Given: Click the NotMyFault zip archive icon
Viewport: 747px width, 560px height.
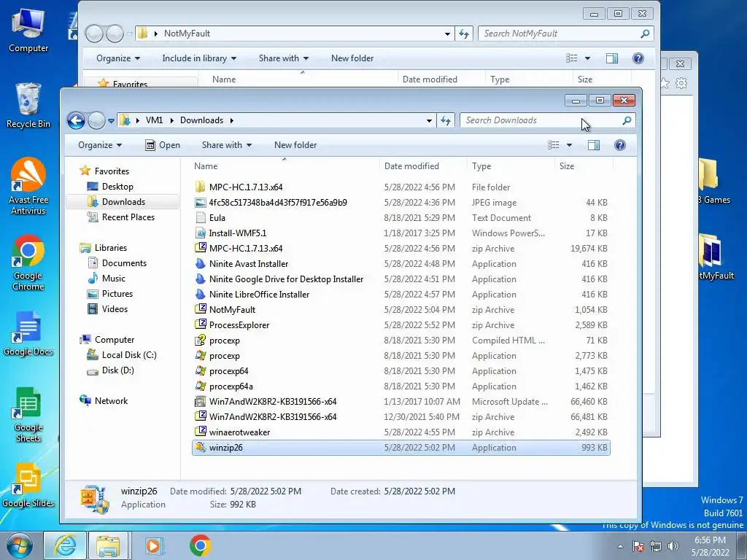Looking at the screenshot, I should (200, 309).
